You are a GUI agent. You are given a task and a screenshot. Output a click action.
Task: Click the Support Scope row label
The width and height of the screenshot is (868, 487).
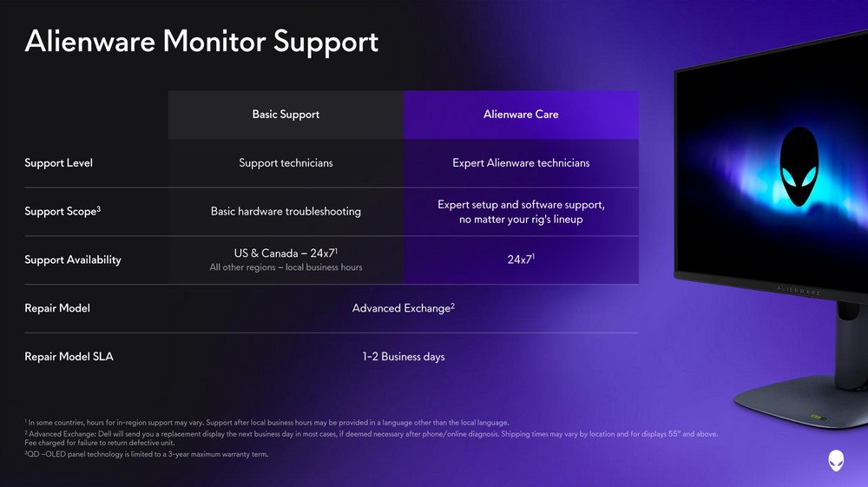pyautogui.click(x=62, y=212)
